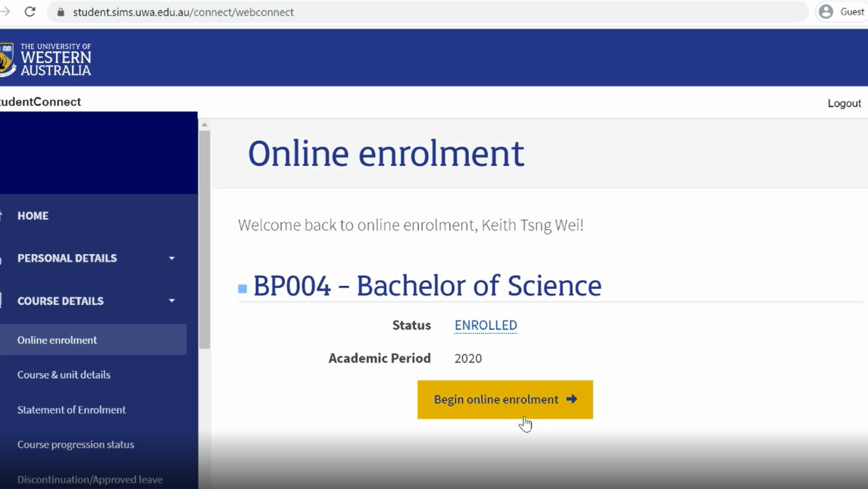The image size is (868, 489).
Task: Click the sidebar scrollbar up arrow
Action: click(x=205, y=125)
